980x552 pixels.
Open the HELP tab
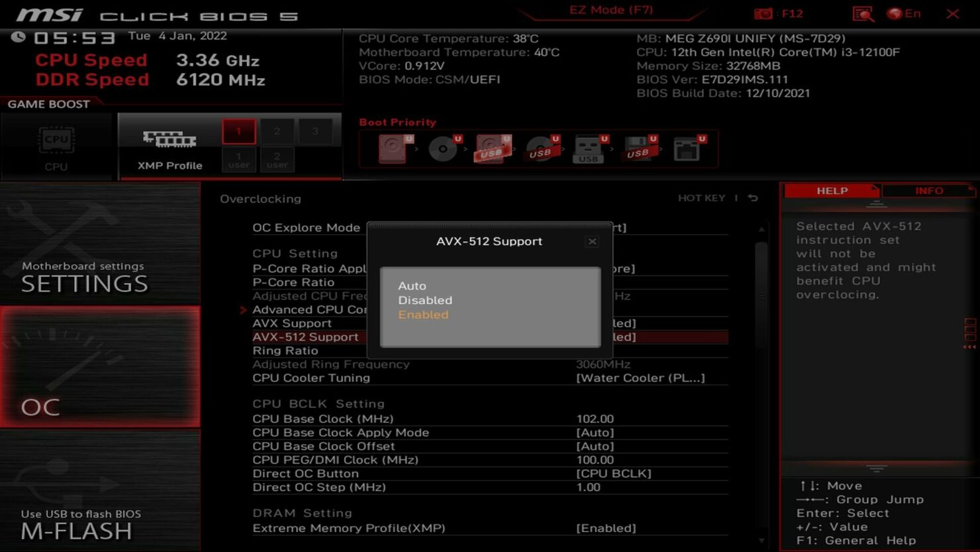click(x=832, y=191)
